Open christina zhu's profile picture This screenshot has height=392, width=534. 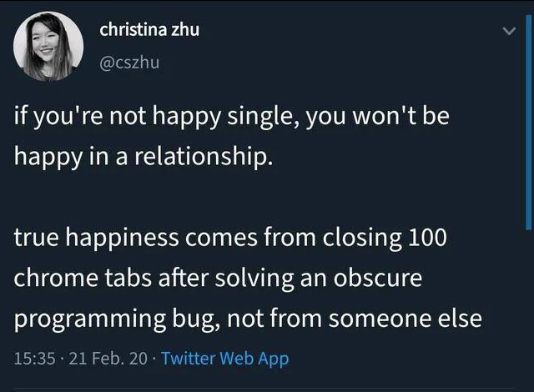click(x=47, y=47)
